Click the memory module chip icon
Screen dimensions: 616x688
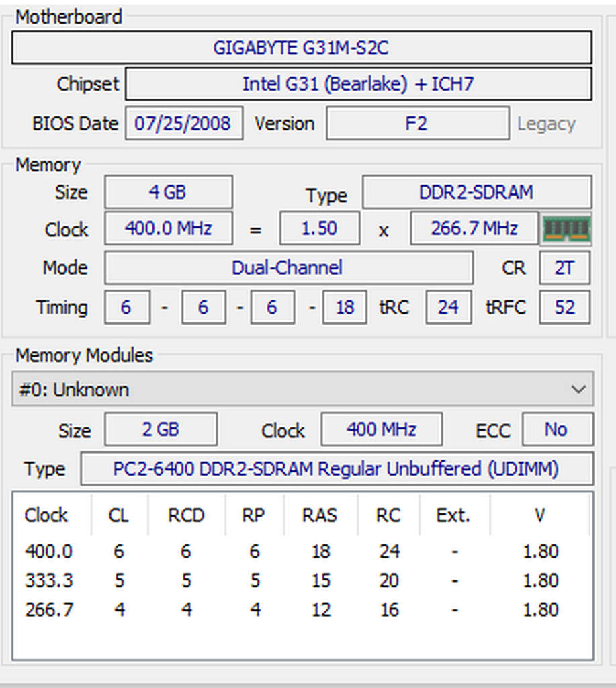[566, 229]
